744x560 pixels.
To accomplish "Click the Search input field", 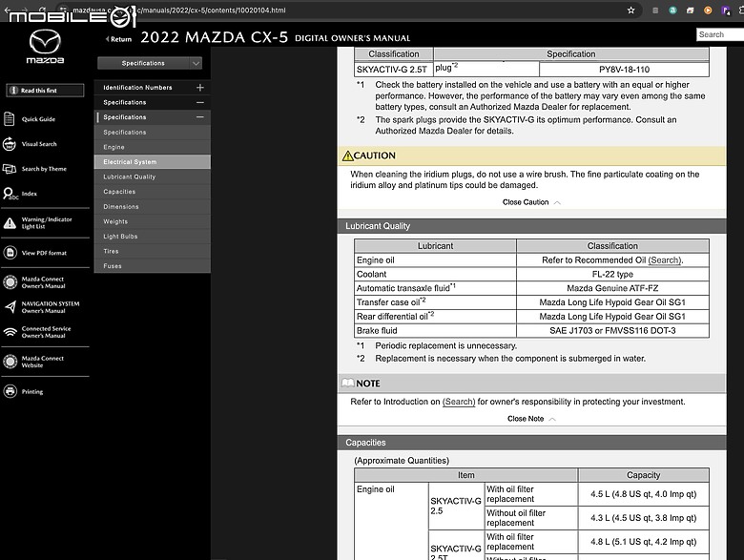I will [720, 34].
